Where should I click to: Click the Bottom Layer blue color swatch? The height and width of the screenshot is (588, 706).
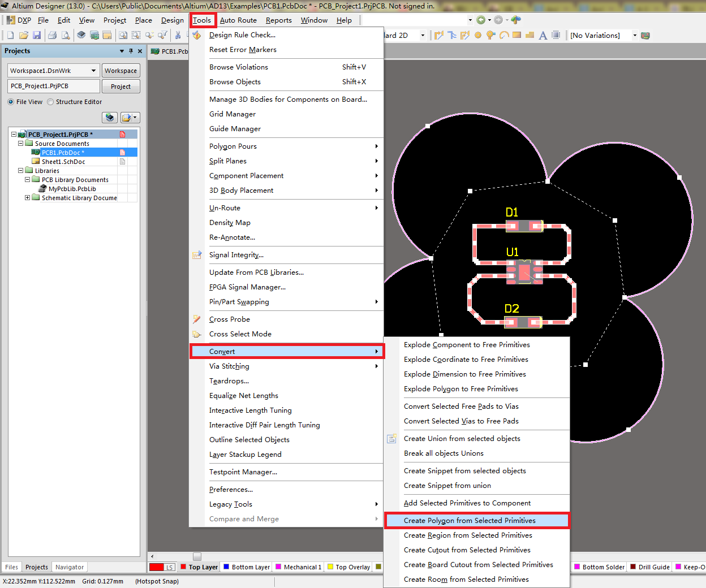pos(226,567)
